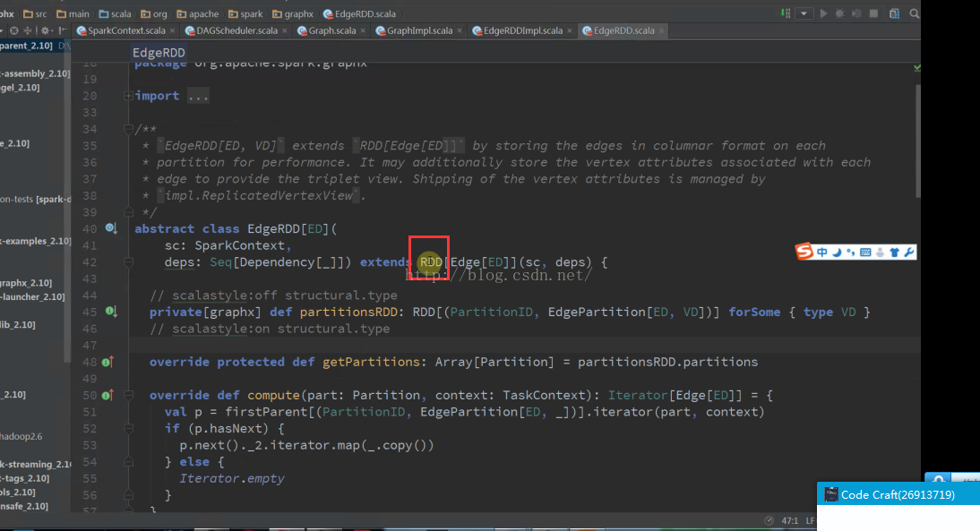Click the EdgeRDD.scala breadcrumb item
This screenshot has height=531, width=980.
coord(359,13)
